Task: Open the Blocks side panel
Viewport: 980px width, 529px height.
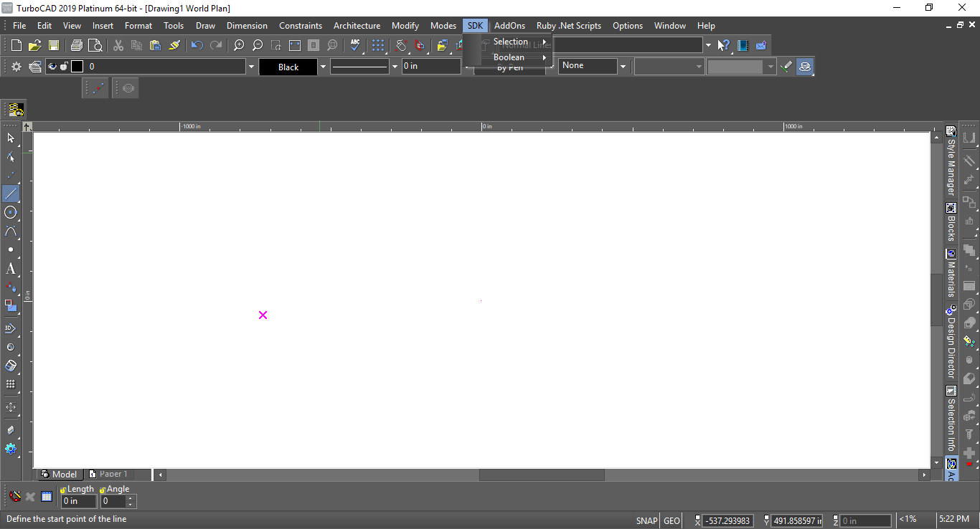Action: coord(951,223)
